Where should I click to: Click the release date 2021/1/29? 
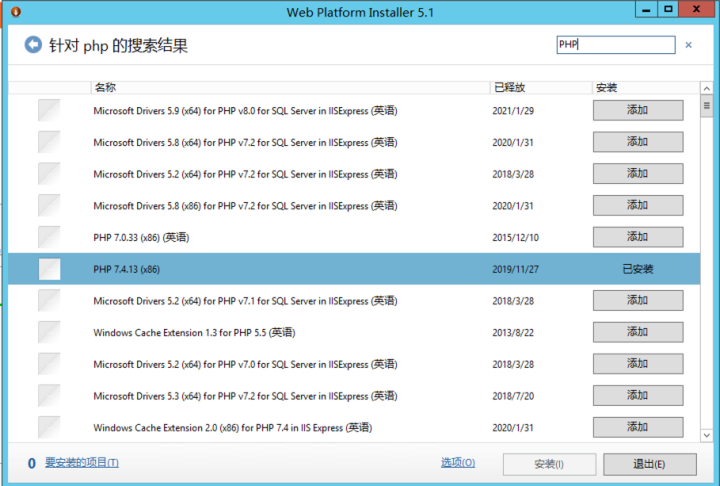click(x=513, y=111)
